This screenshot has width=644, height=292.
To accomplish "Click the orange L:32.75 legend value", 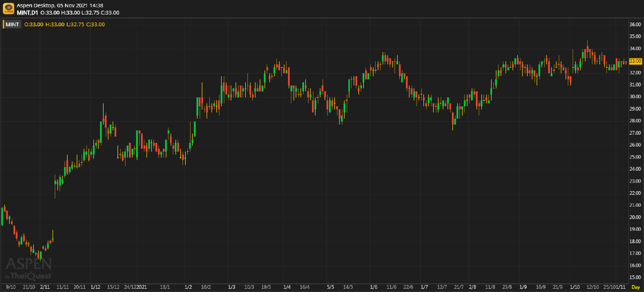I will (76, 24).
